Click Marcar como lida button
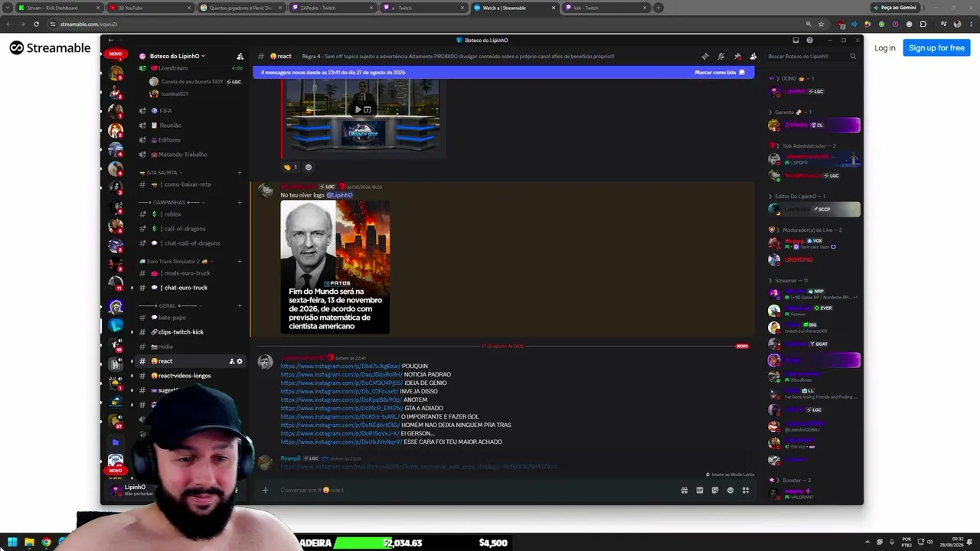The width and height of the screenshot is (980, 551). point(720,73)
